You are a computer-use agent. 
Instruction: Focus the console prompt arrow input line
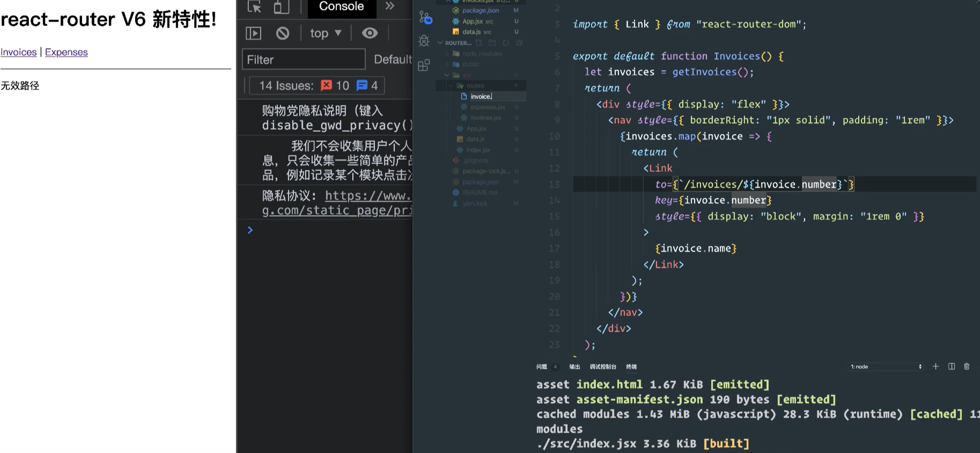point(330,230)
